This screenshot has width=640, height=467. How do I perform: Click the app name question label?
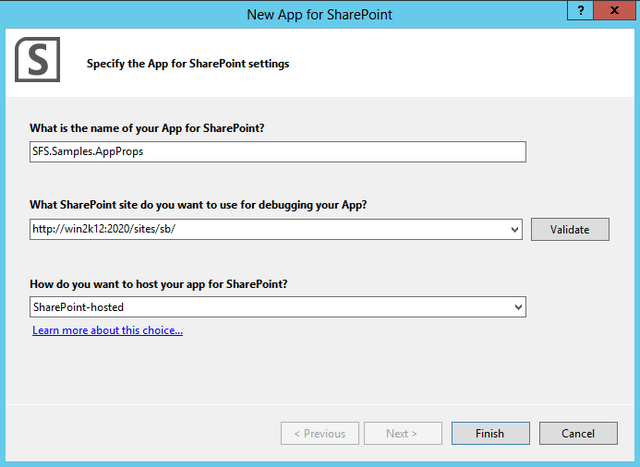click(x=147, y=128)
